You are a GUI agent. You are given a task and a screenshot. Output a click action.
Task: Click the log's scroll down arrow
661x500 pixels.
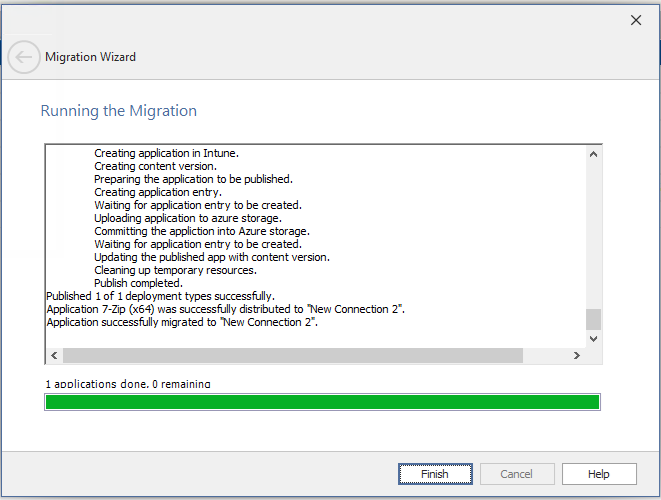(x=593, y=339)
